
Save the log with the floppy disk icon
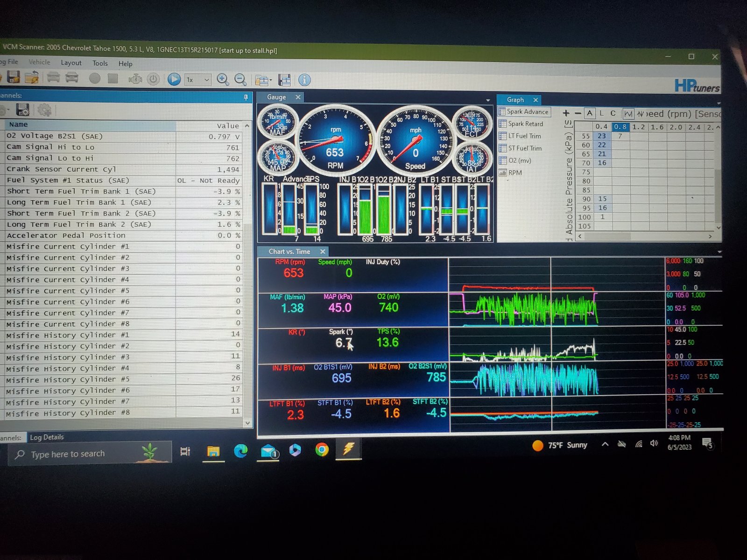click(13, 77)
